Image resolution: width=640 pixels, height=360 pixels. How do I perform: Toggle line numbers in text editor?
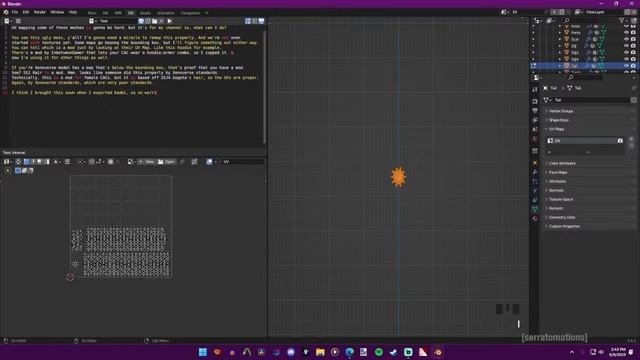tap(248, 21)
